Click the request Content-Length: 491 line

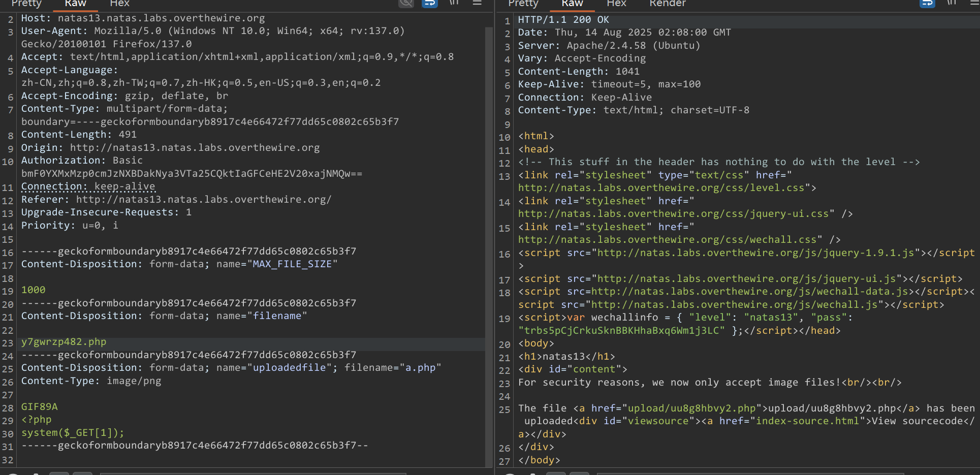[x=79, y=135]
